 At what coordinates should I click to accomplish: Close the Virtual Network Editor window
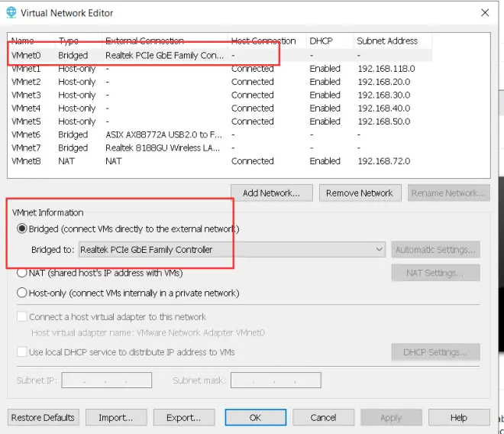click(485, 12)
